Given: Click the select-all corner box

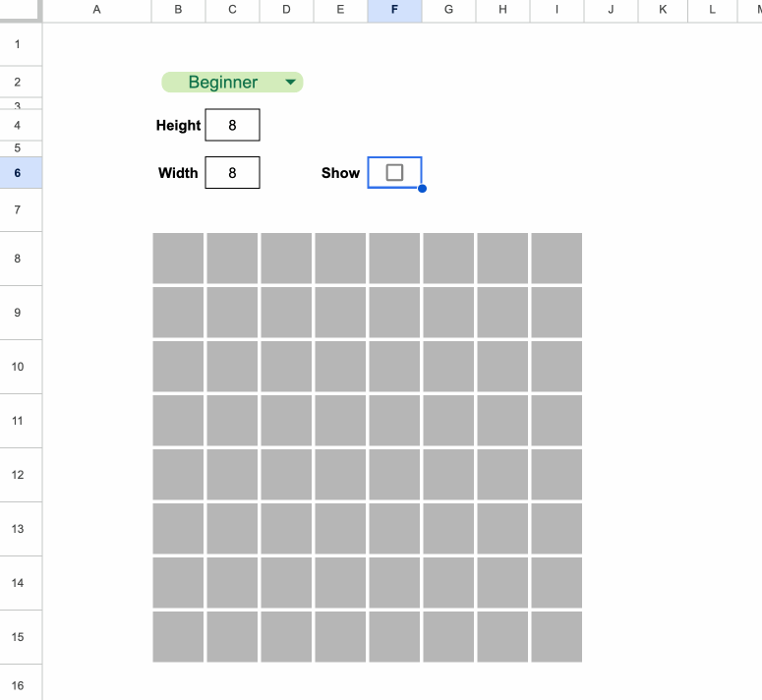Looking at the screenshot, I should [x=21, y=10].
